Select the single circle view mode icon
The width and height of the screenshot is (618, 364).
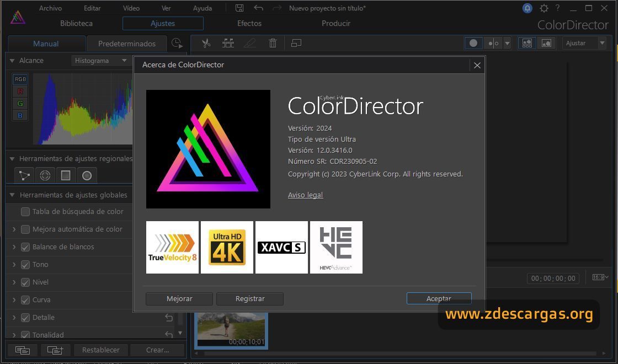[x=474, y=43]
